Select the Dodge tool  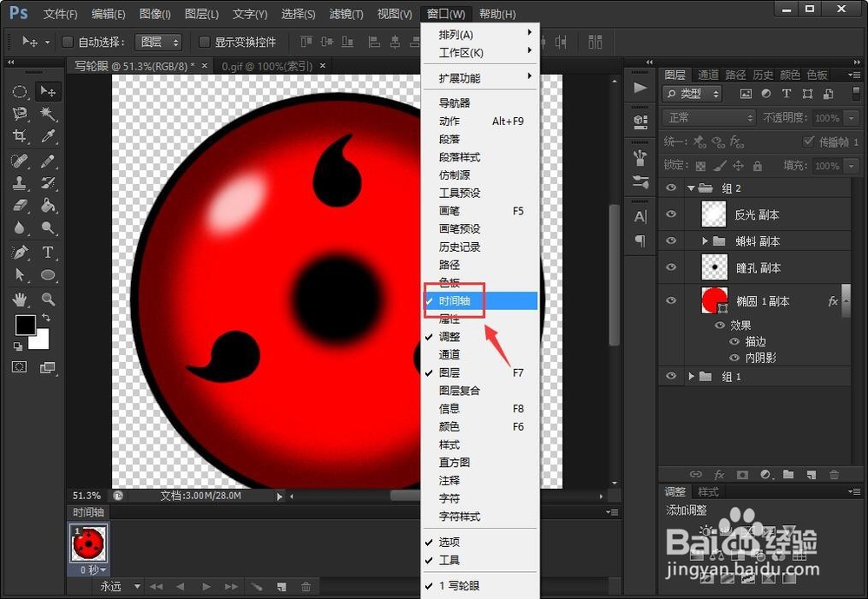click(48, 227)
